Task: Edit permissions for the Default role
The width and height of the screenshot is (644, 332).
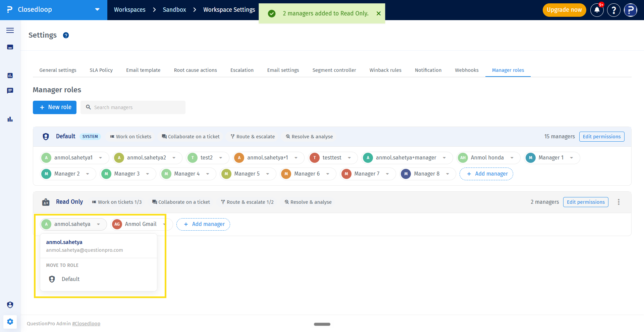Action: coord(602,137)
